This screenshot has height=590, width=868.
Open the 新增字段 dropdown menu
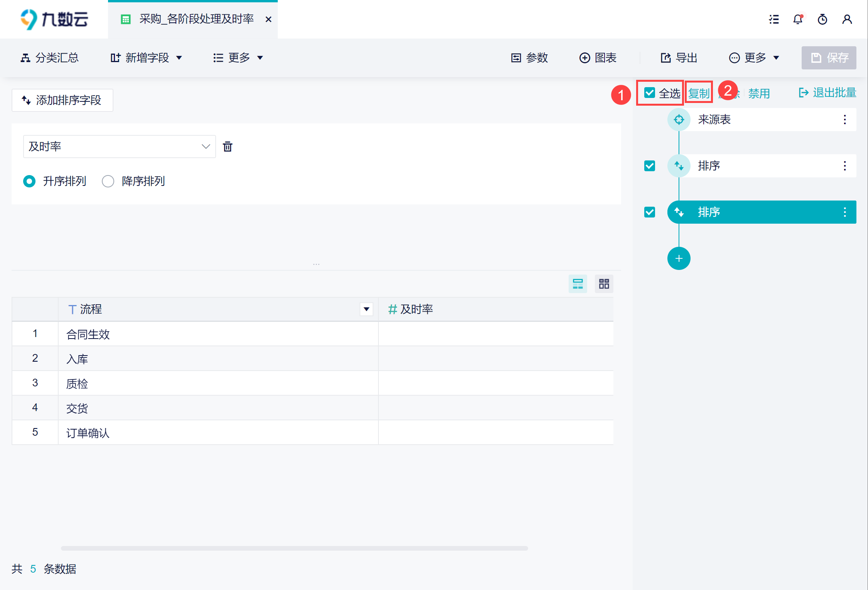[147, 58]
